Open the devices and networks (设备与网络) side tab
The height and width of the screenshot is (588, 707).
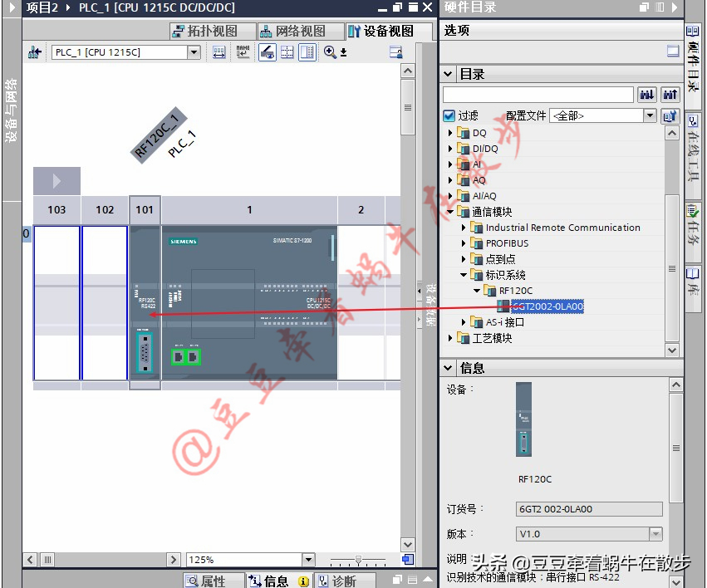click(11, 110)
